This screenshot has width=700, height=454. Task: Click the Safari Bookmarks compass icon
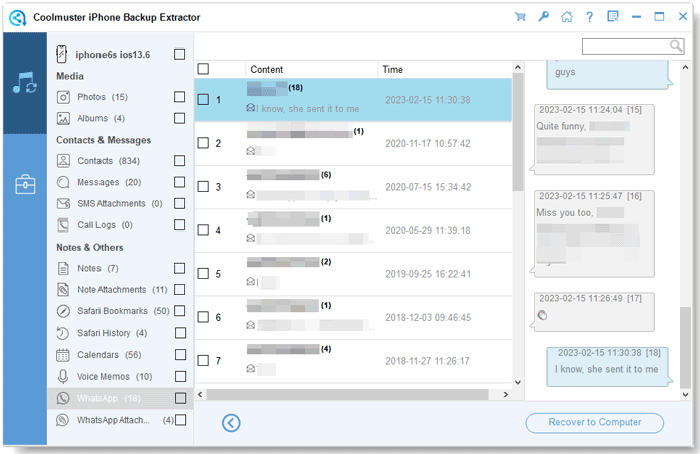tap(63, 311)
